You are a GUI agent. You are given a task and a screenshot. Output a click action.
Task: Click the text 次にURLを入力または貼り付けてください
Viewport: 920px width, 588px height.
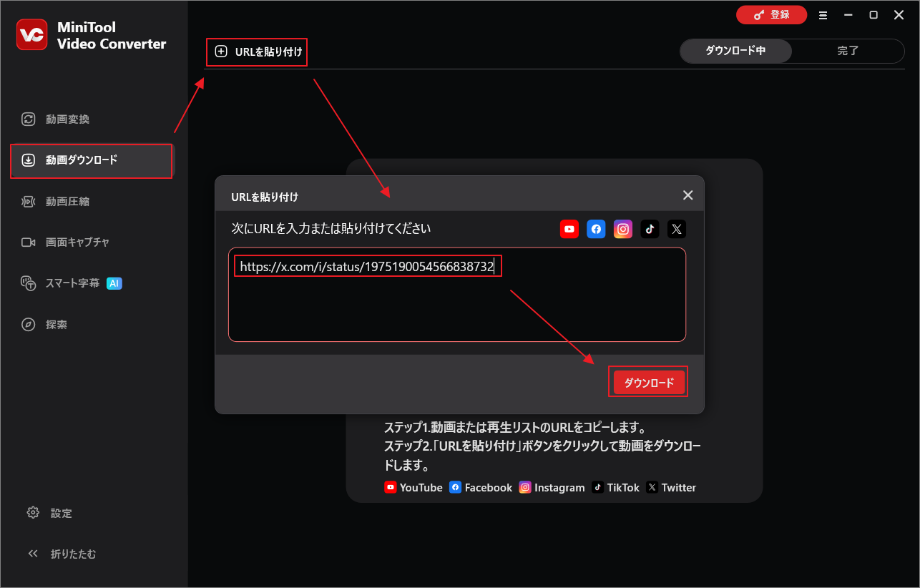click(331, 229)
